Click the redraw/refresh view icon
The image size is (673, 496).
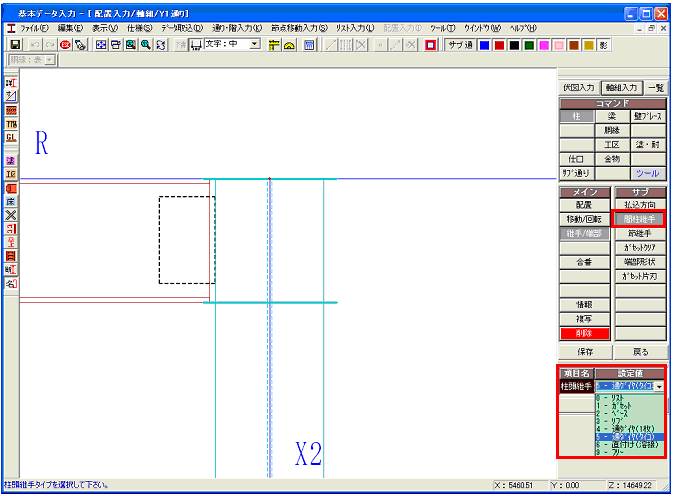click(161, 45)
